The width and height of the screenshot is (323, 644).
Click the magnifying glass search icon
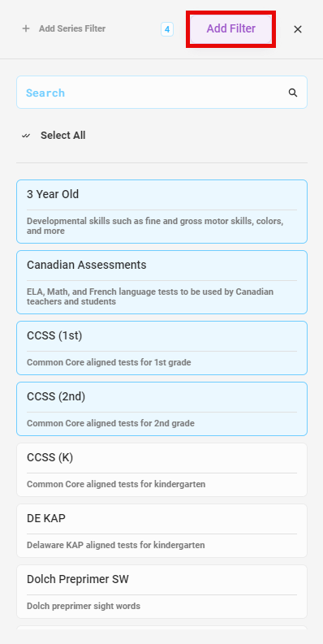293,93
